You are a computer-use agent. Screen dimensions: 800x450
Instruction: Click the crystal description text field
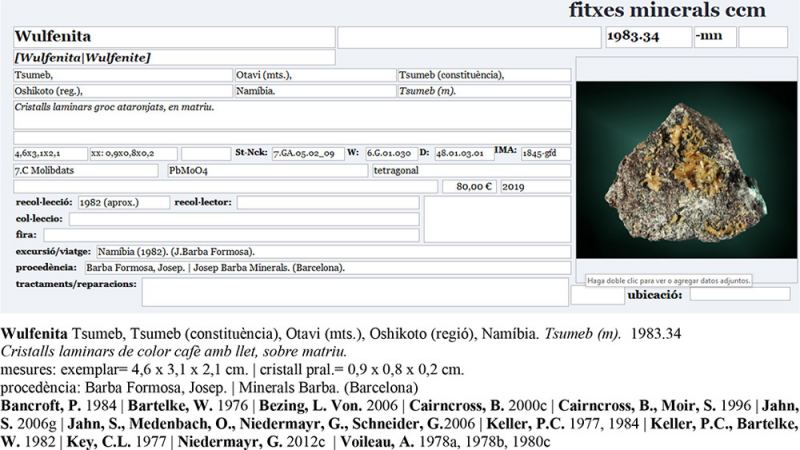[291, 113]
